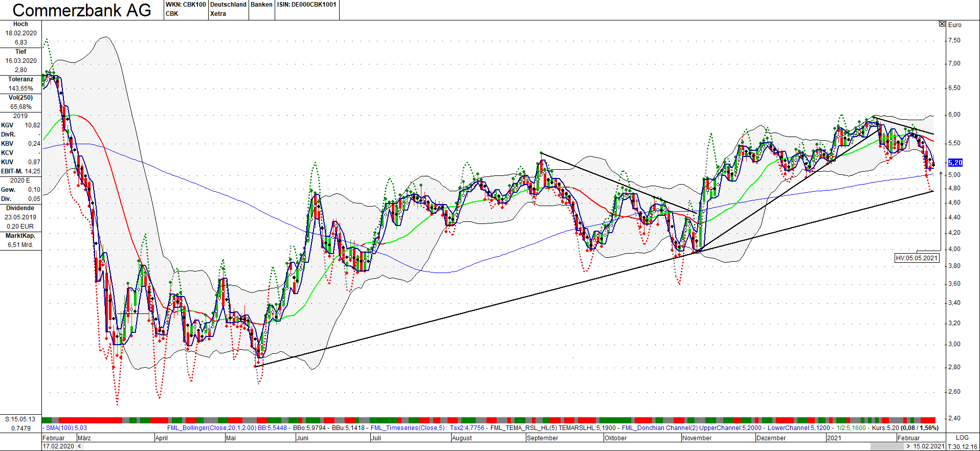
Task: Click the Dividende label
Action: [20, 208]
